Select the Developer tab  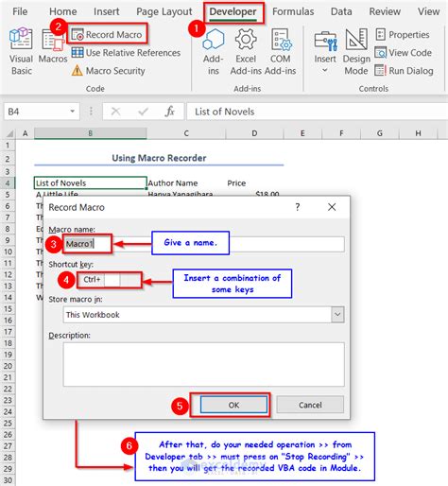[x=233, y=11]
